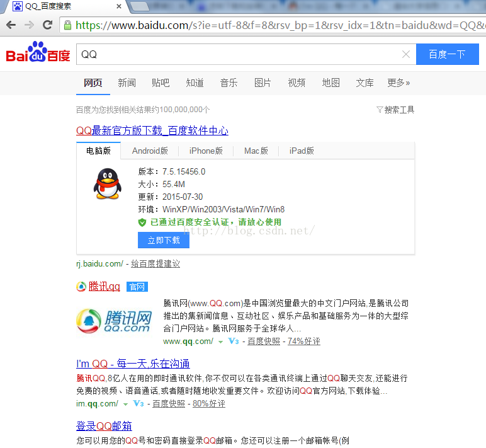Select the iPhone版 download tab
The image size is (486, 448).
point(206,151)
